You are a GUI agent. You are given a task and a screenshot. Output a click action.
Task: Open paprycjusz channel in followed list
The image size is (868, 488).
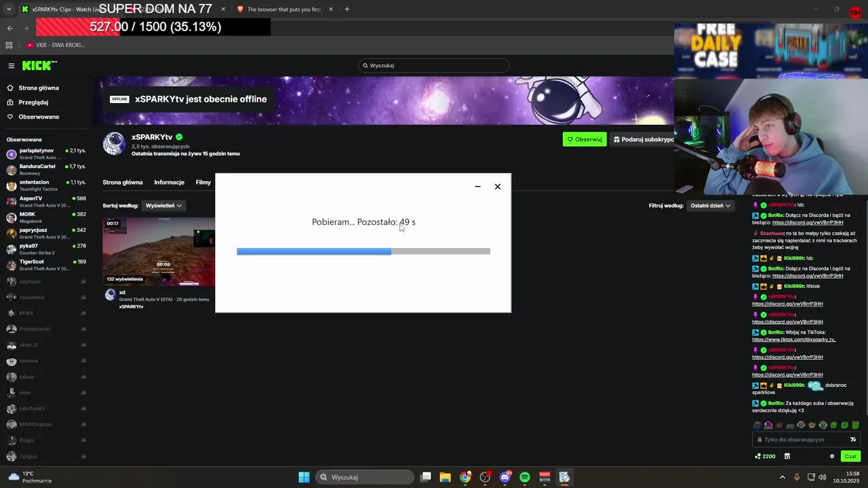point(46,233)
